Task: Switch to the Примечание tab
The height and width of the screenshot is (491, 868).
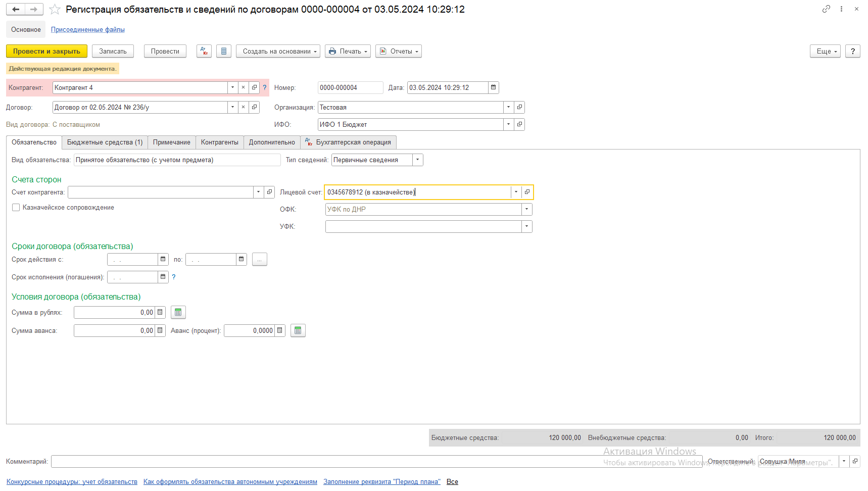Action: click(172, 142)
